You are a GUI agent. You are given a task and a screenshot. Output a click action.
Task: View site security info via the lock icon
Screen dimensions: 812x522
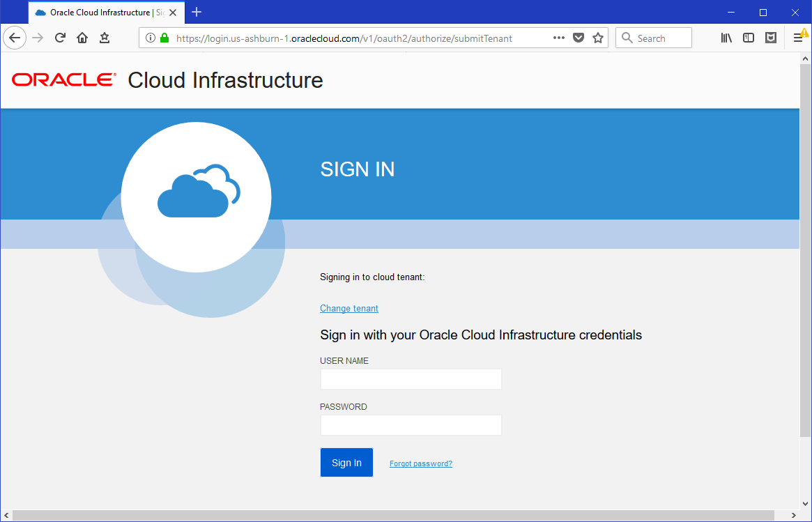point(163,38)
